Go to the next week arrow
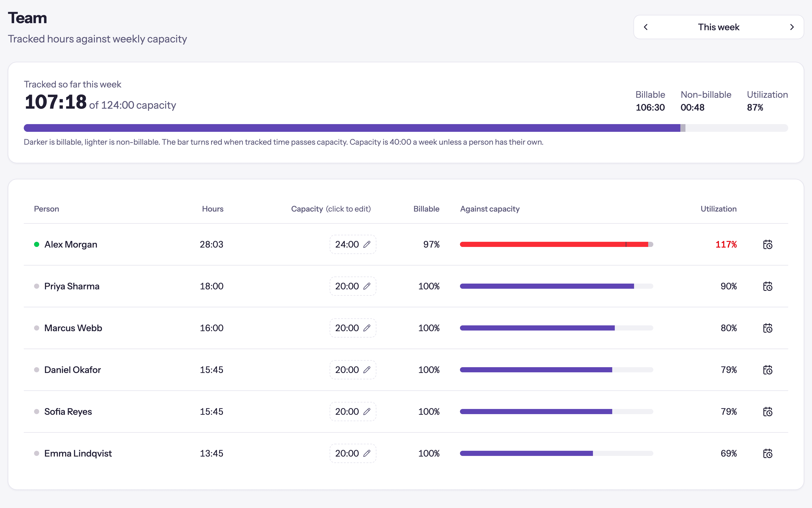The image size is (812, 508). tap(792, 27)
